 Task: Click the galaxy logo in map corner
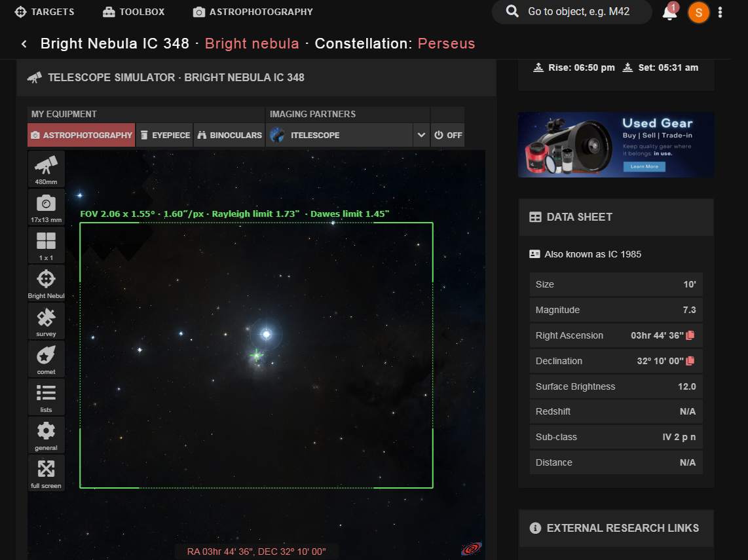pyautogui.click(x=472, y=549)
